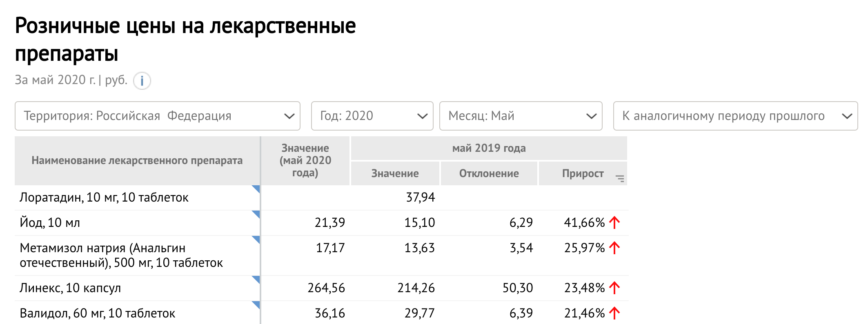This screenshot has height=324, width=868.
Task: Click blue corner marker on Йод row
Action: pyautogui.click(x=256, y=214)
